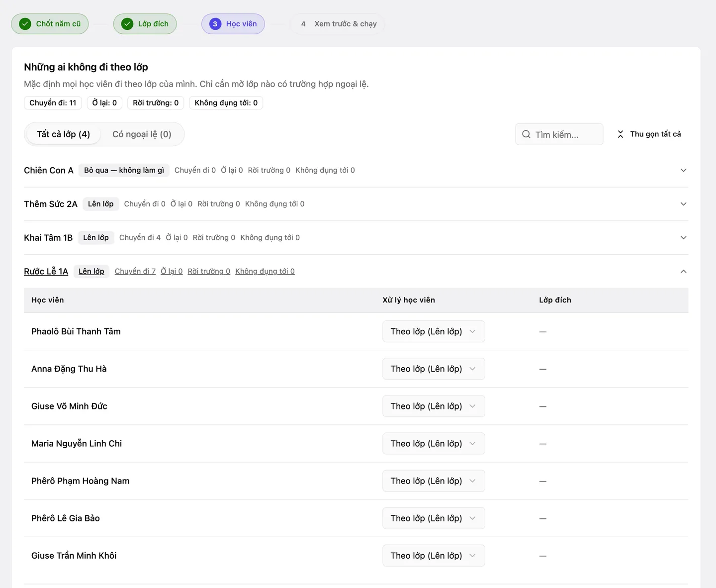Open dropdown for Maria Nguyễn Linh Chi
This screenshot has width=716, height=588.
point(434,443)
